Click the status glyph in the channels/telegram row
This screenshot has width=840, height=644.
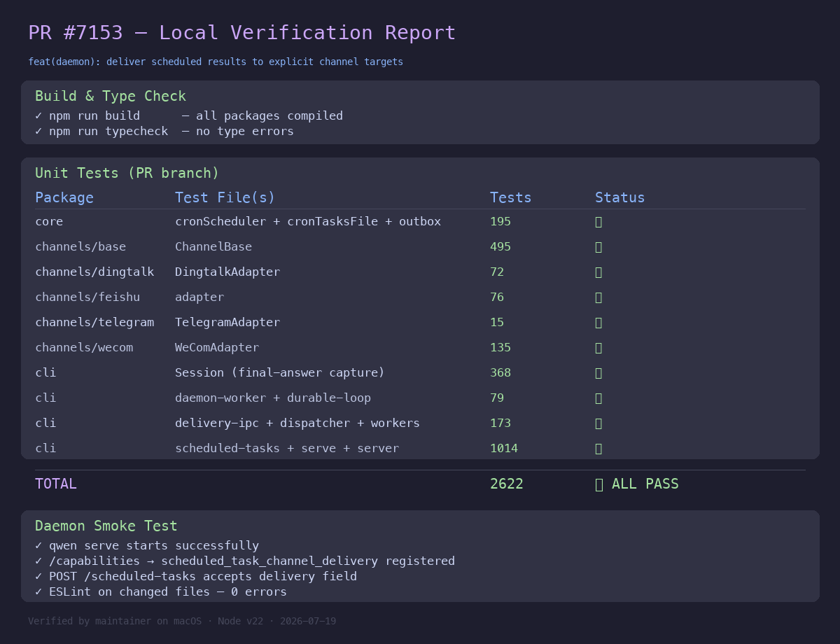tap(598, 323)
